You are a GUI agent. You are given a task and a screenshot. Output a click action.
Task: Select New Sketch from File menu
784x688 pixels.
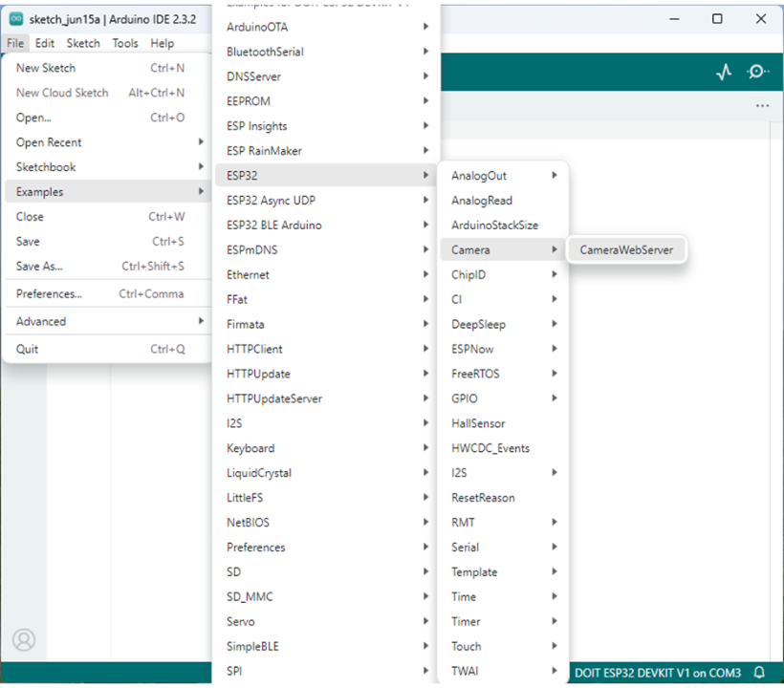click(x=106, y=68)
